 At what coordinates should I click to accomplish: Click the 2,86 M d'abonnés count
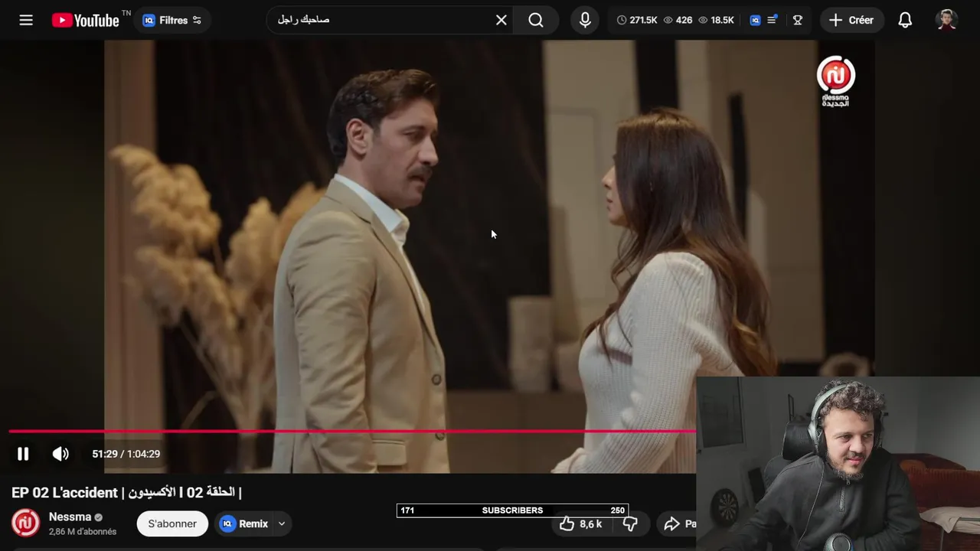pyautogui.click(x=83, y=532)
